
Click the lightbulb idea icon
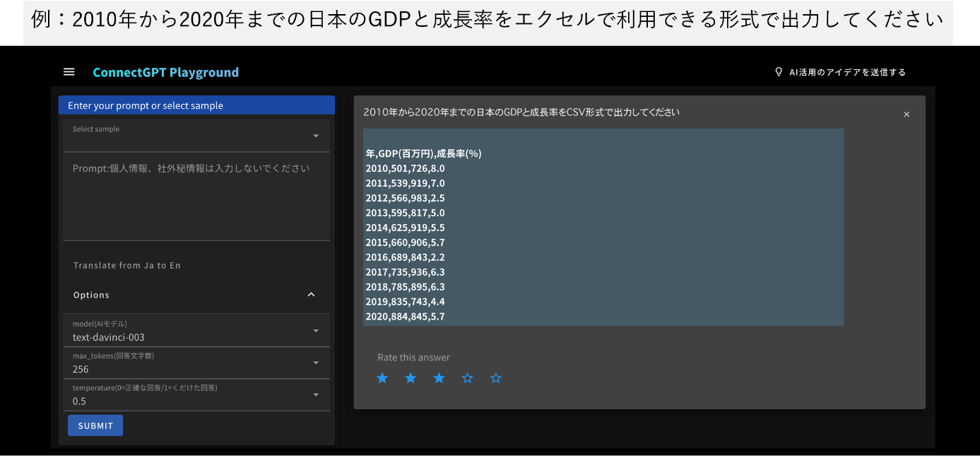tap(778, 71)
